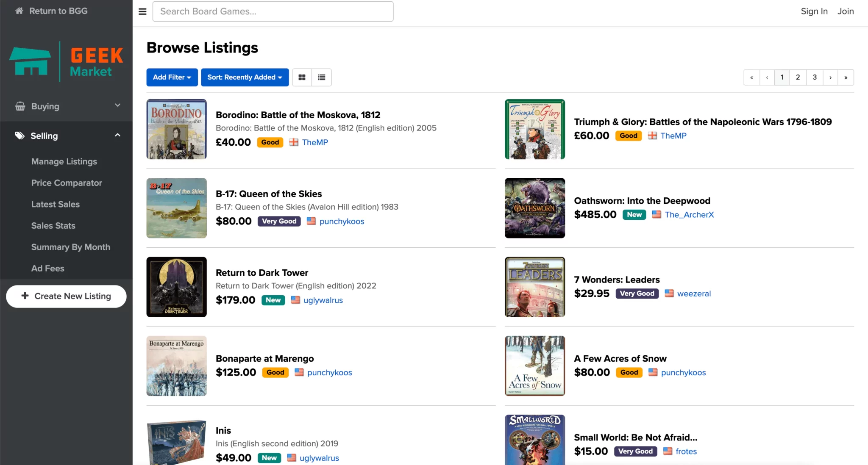This screenshot has height=465, width=868.
Task: Open Summary By Month in the sidebar
Action: click(x=71, y=247)
